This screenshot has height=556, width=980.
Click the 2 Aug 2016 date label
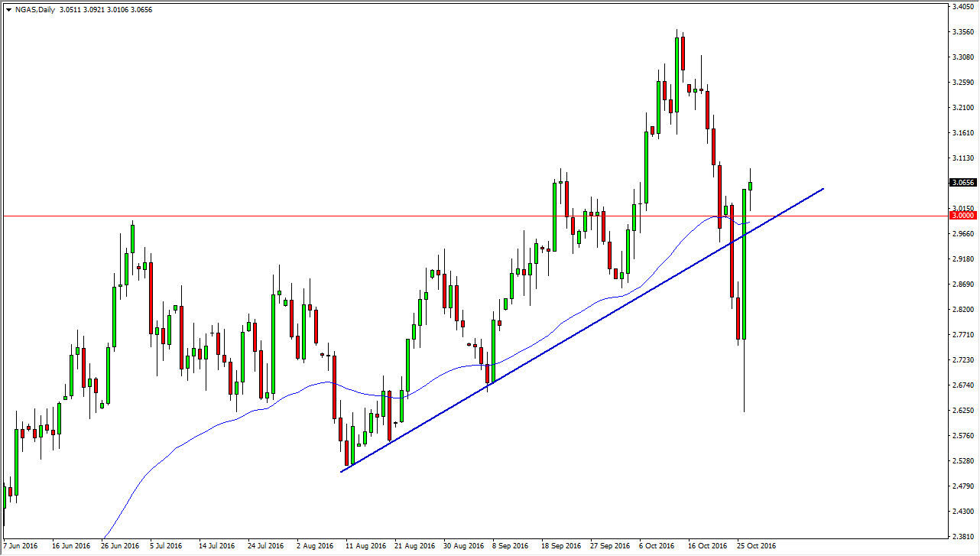(x=315, y=546)
